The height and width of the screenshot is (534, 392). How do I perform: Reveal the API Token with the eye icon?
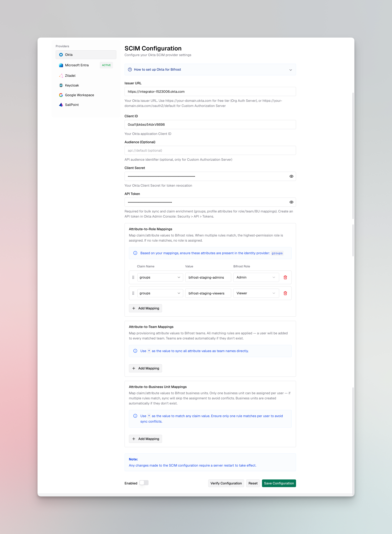point(291,202)
